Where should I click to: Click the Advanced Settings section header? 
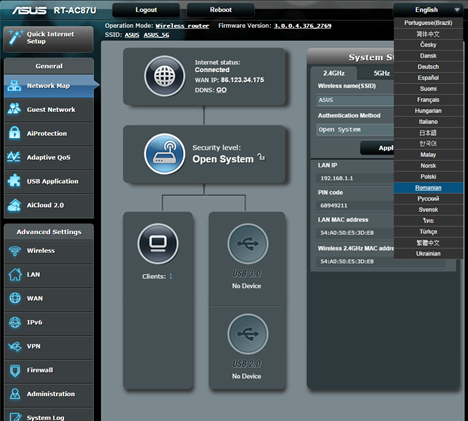point(49,232)
